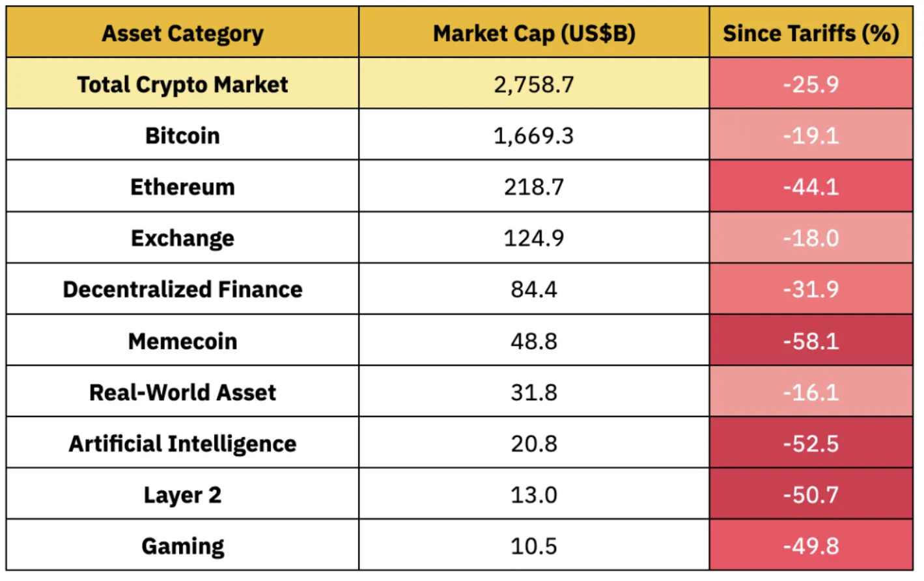Select the Layer 2 row label
The width and height of the screenshot is (924, 581).
[182, 495]
